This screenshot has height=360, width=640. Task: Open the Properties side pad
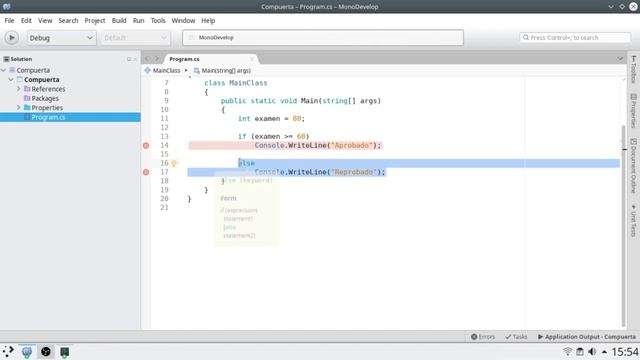pyautogui.click(x=633, y=111)
